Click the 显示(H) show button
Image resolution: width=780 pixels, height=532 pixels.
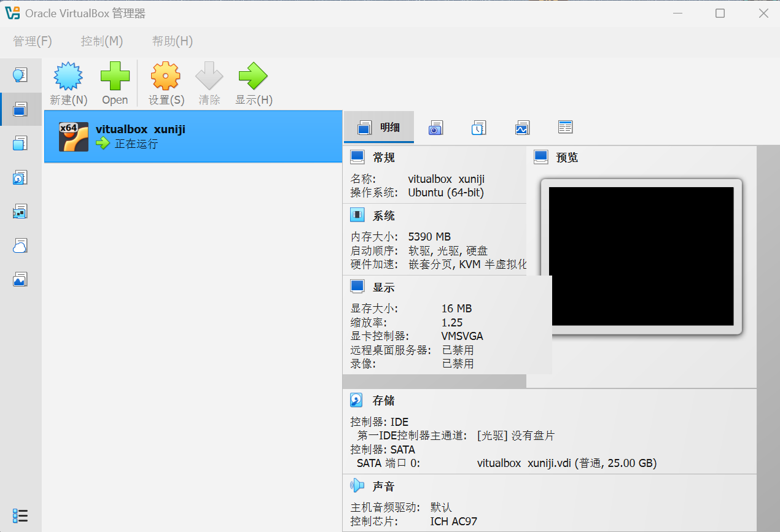point(254,84)
